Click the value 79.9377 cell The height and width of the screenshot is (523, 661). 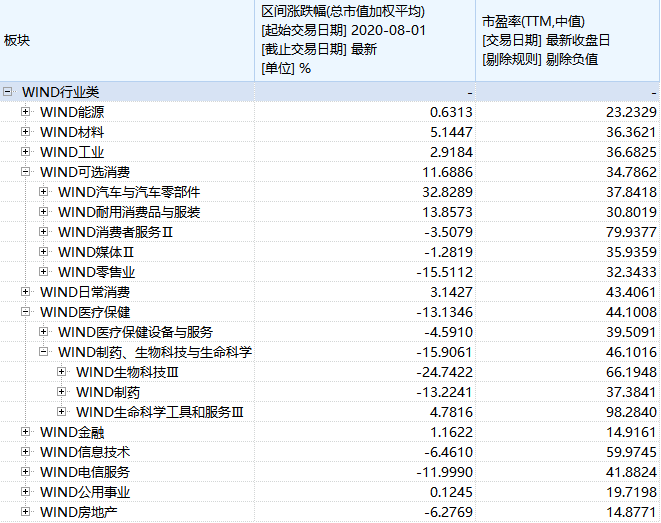(567, 232)
